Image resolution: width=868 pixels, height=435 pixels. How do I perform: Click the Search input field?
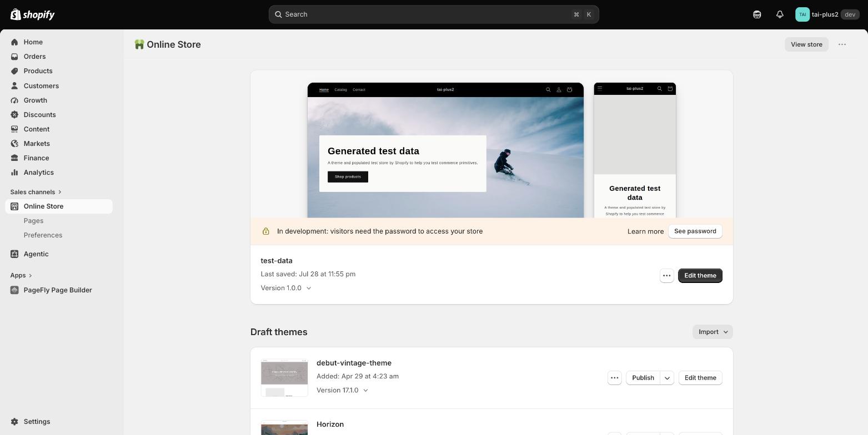[x=434, y=14]
